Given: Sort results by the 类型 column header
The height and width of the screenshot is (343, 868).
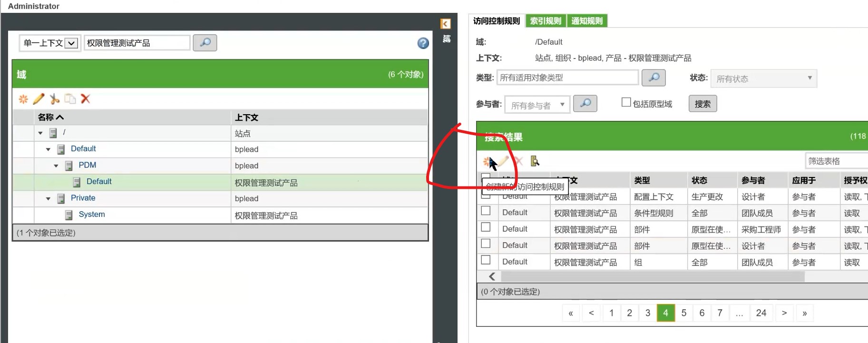Looking at the screenshot, I should click(642, 180).
